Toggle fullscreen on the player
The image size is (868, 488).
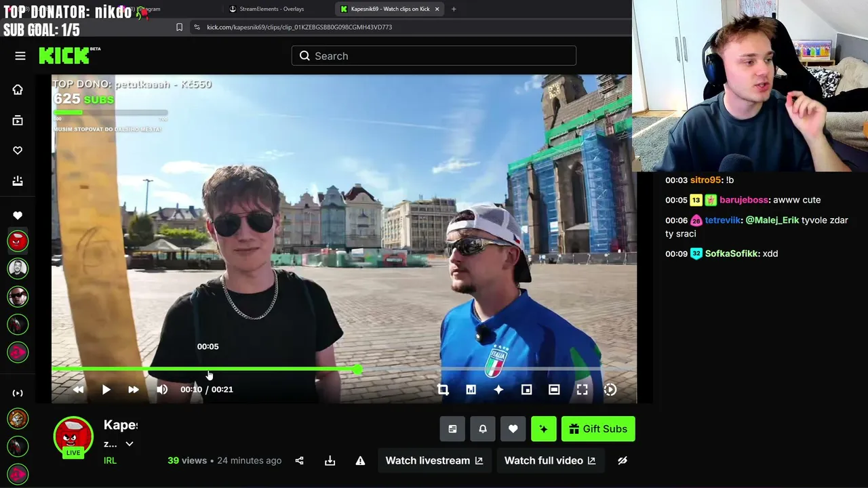[x=583, y=390]
